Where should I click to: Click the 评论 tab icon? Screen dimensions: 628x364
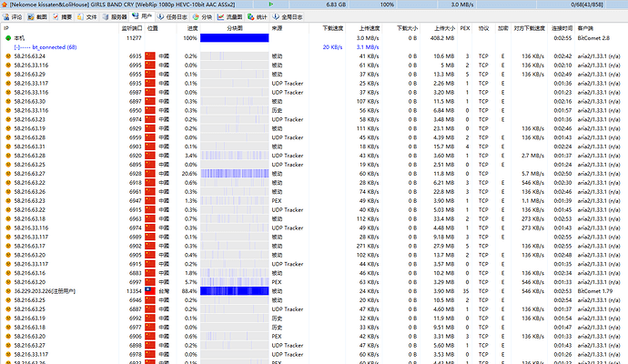[x=6, y=16]
